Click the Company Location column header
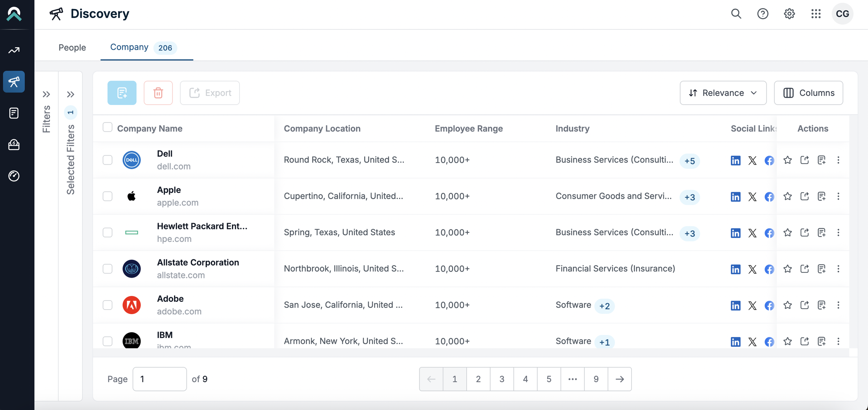Image resolution: width=868 pixels, height=410 pixels. 322,129
